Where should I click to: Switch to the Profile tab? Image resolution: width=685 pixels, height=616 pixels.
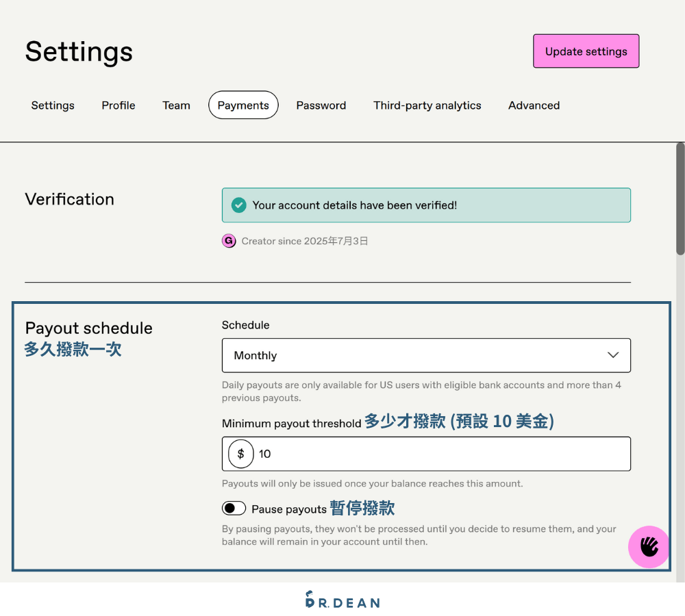click(x=119, y=105)
